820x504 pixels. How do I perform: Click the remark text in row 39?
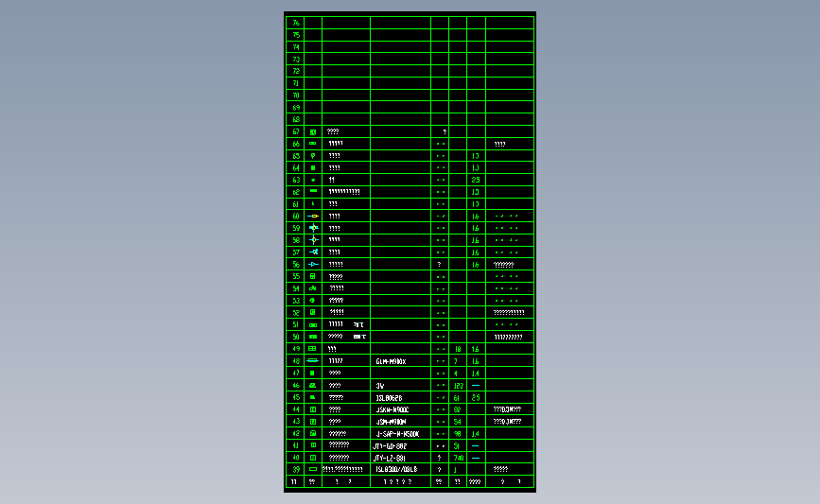coord(500,469)
